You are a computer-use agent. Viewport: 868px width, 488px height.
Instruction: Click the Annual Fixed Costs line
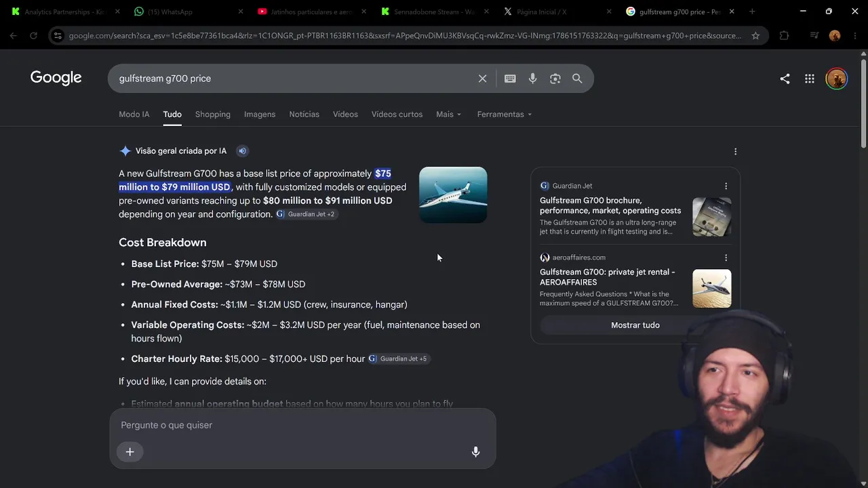[269, 305]
